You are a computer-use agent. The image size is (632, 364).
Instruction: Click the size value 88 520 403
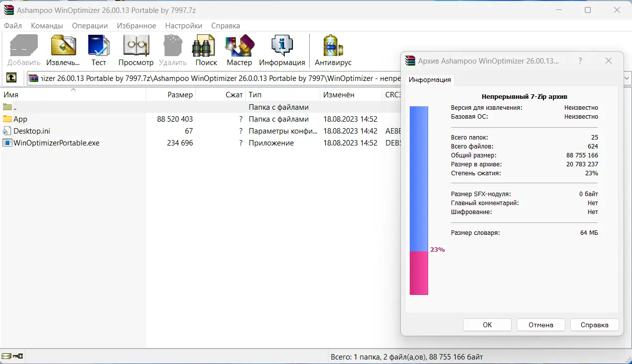click(175, 119)
